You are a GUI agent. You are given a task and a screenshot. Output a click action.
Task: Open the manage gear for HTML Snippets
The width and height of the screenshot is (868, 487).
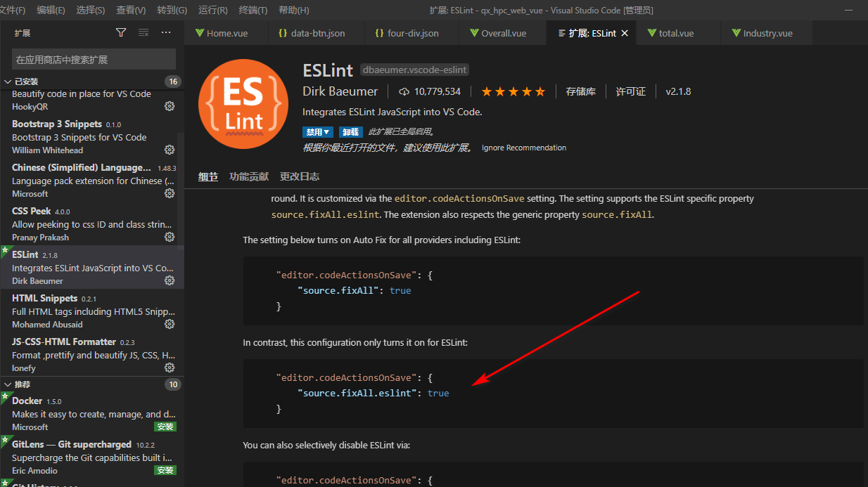(x=170, y=324)
